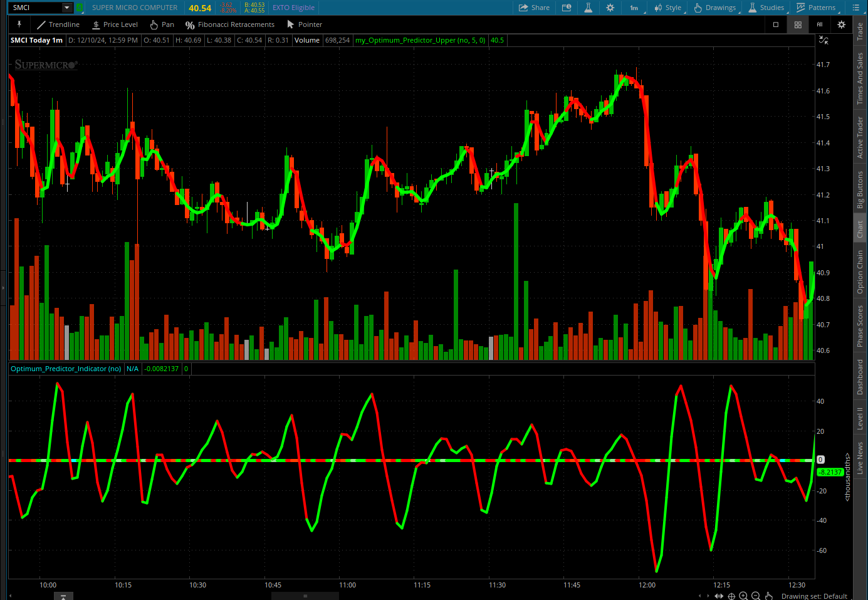Open chart settings gear in top toolbar

(610, 8)
